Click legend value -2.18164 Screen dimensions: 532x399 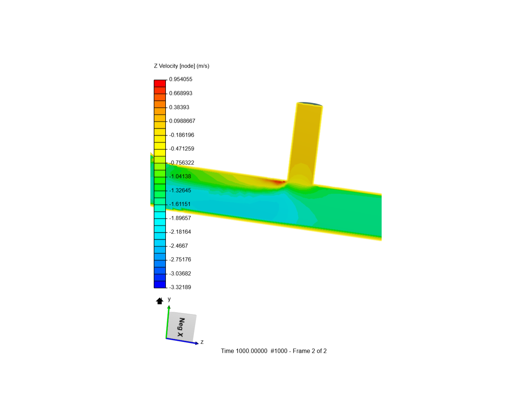(x=180, y=232)
